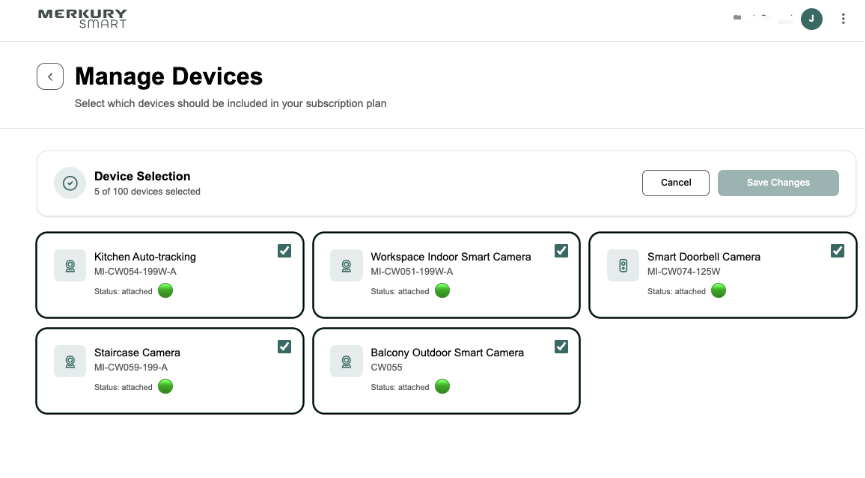Click the model text MI-CW074-125W
The image size is (865, 478).
684,272
